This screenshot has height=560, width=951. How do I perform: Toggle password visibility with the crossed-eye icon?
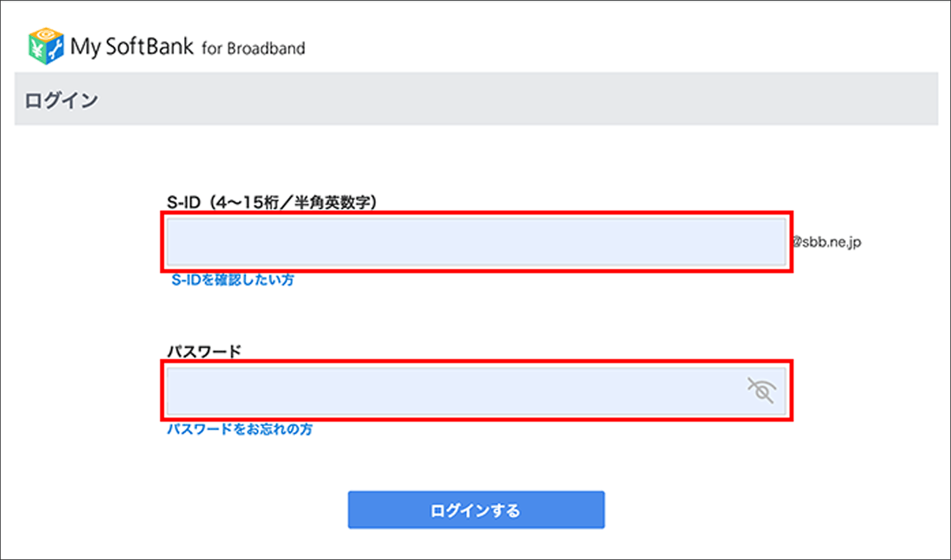(762, 391)
